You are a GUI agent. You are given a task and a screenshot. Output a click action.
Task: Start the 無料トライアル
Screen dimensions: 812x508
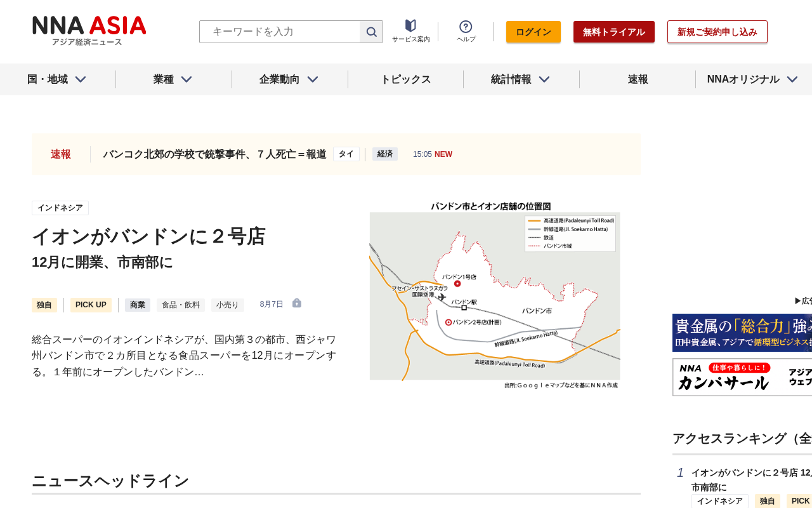coord(614,32)
